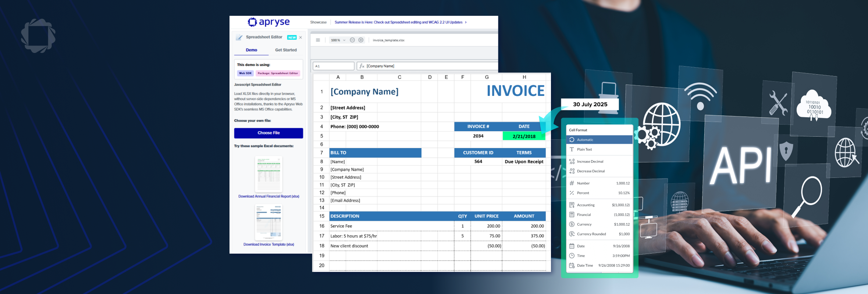Select the green 2/21/2018 date cell
The height and width of the screenshot is (294, 868).
tap(524, 136)
